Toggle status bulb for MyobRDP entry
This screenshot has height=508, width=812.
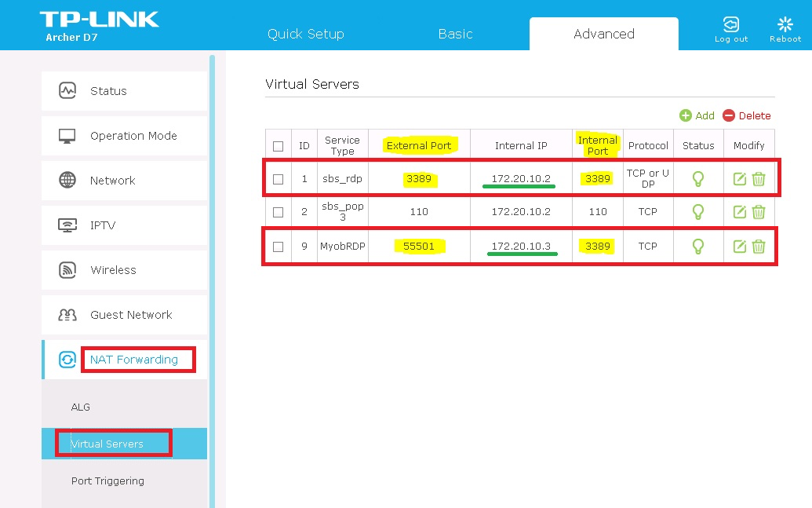[x=697, y=247]
